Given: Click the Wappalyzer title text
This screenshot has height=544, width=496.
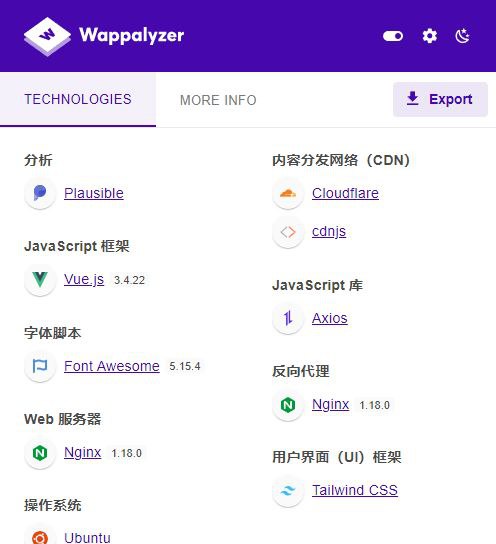Looking at the screenshot, I should tap(131, 36).
